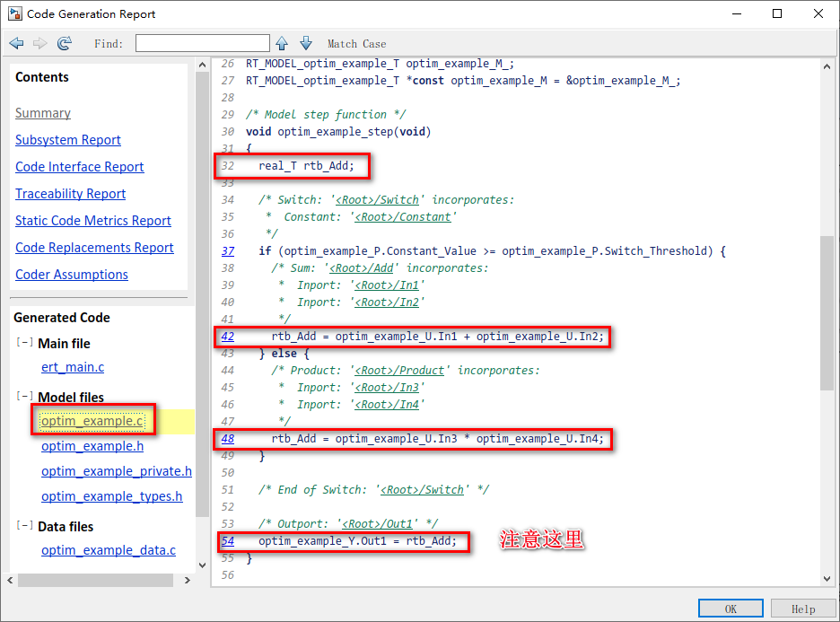Viewport: 840px width, 622px height.
Task: Collapse the Model files section
Action: tap(24, 396)
